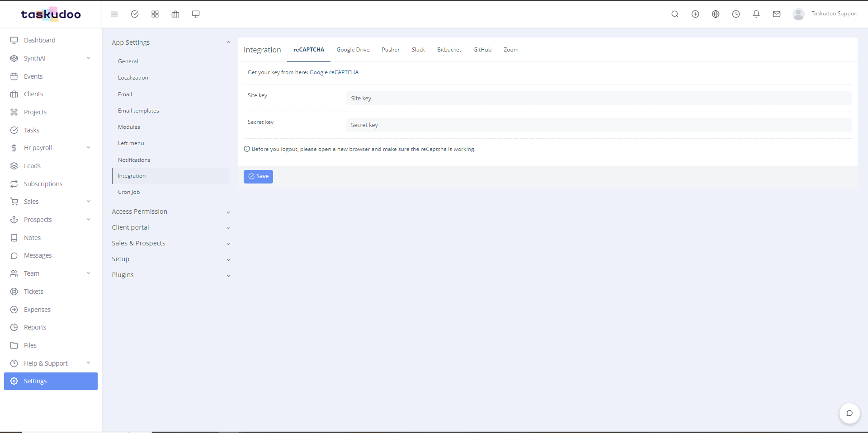The image size is (868, 433).
Task: Switch to the Pusher tab
Action: click(391, 50)
